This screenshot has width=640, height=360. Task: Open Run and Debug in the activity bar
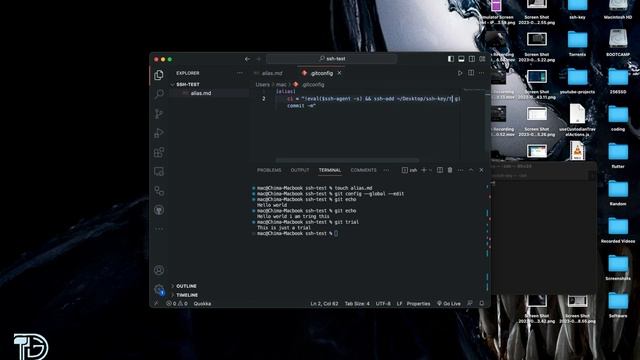[159, 133]
